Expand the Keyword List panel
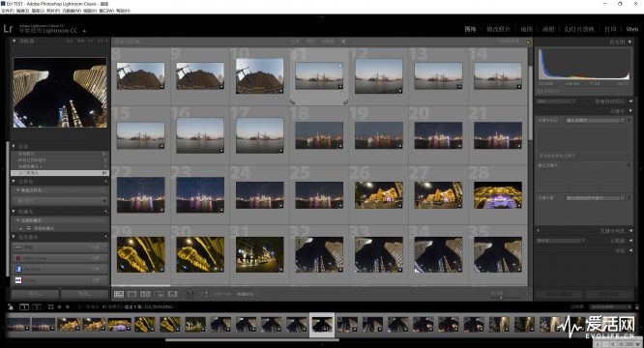 click(630, 231)
